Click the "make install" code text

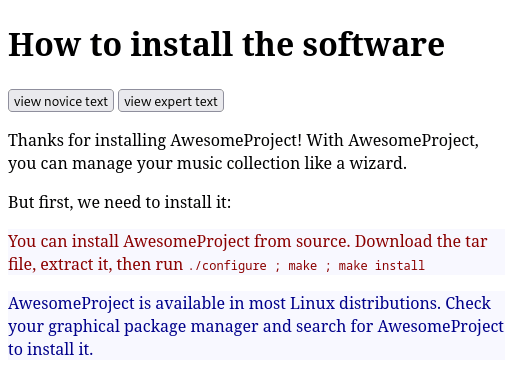(381, 266)
